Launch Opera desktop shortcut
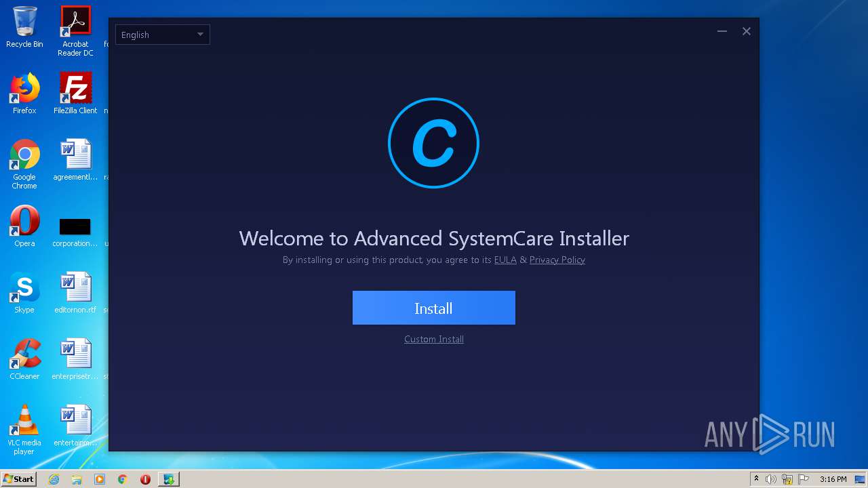 point(24,227)
